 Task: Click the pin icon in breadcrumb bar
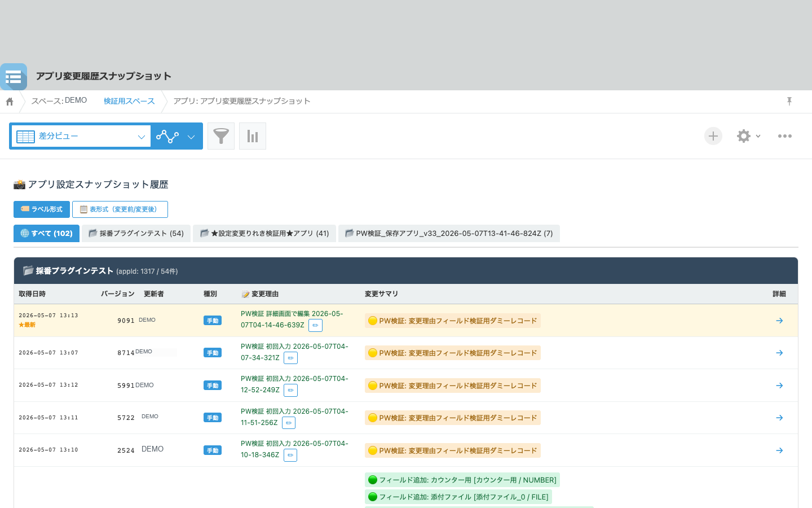pos(789,101)
